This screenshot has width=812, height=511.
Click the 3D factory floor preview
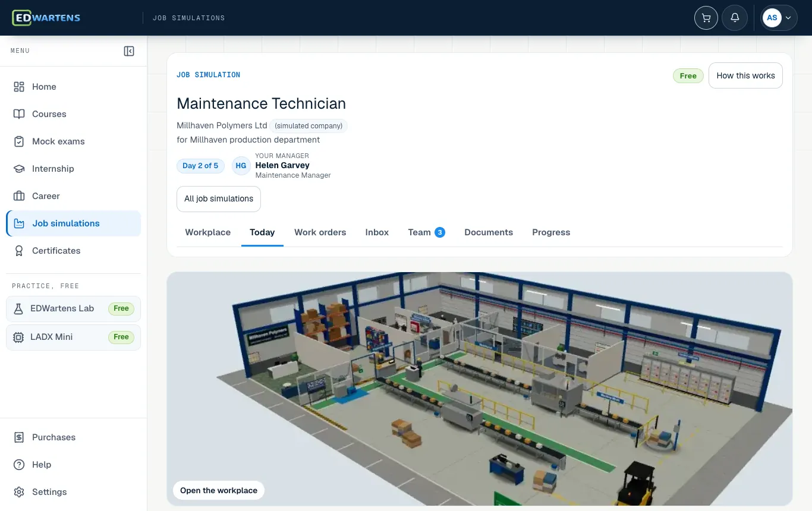480,389
